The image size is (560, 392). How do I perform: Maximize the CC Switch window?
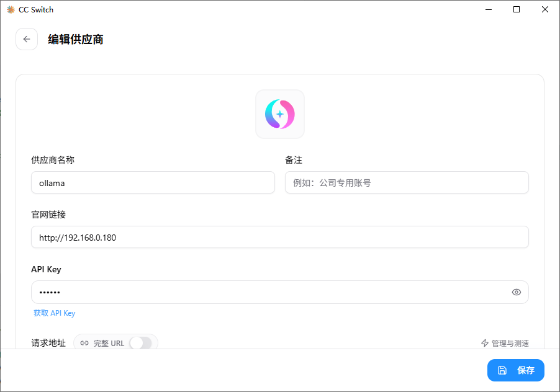[x=517, y=10]
